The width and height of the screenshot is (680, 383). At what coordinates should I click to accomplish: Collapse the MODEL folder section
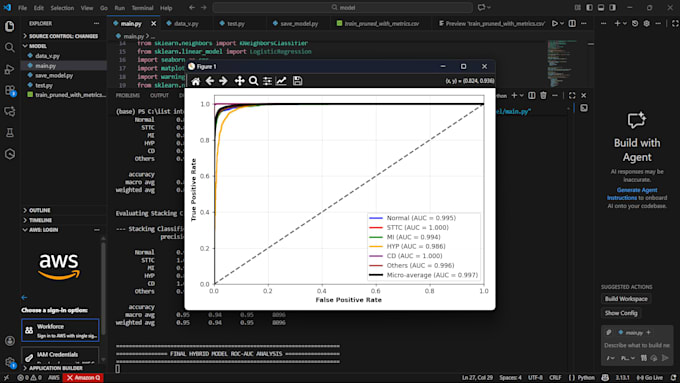(63, 46)
